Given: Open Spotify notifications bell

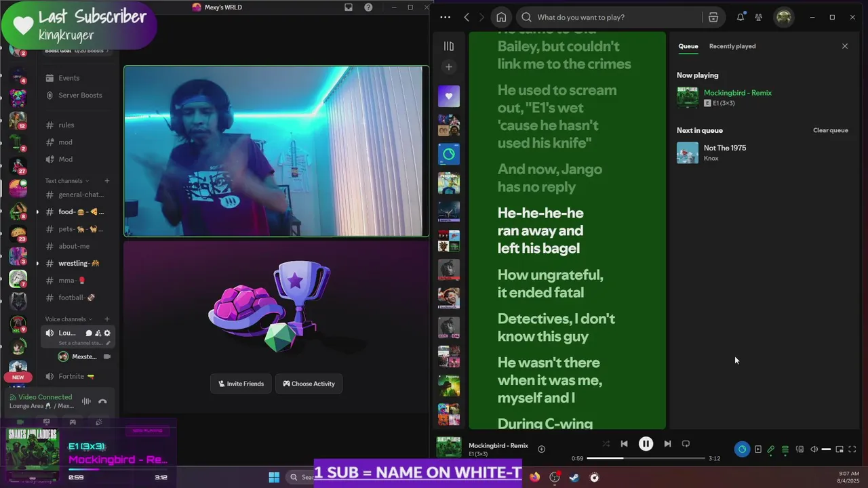Looking at the screenshot, I should [741, 17].
